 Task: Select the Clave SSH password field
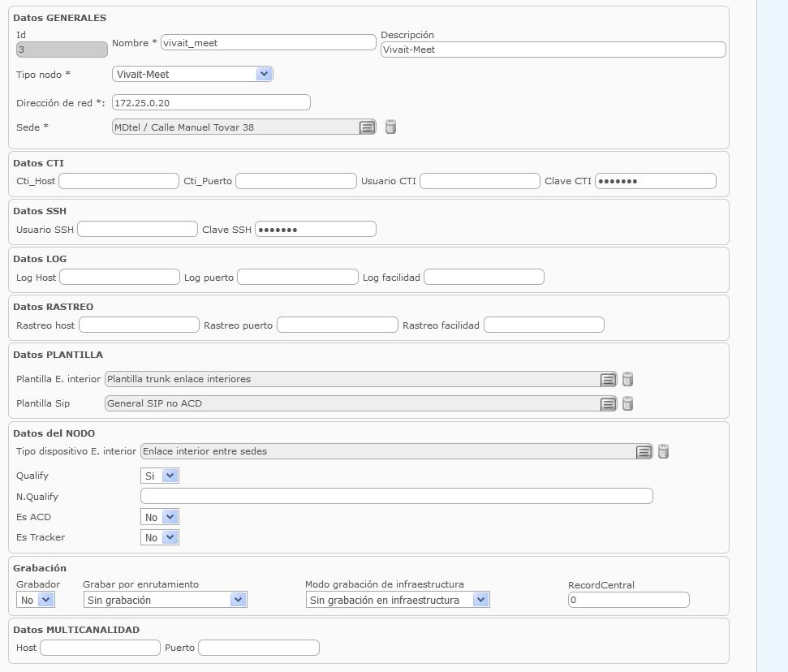pyautogui.click(x=316, y=229)
